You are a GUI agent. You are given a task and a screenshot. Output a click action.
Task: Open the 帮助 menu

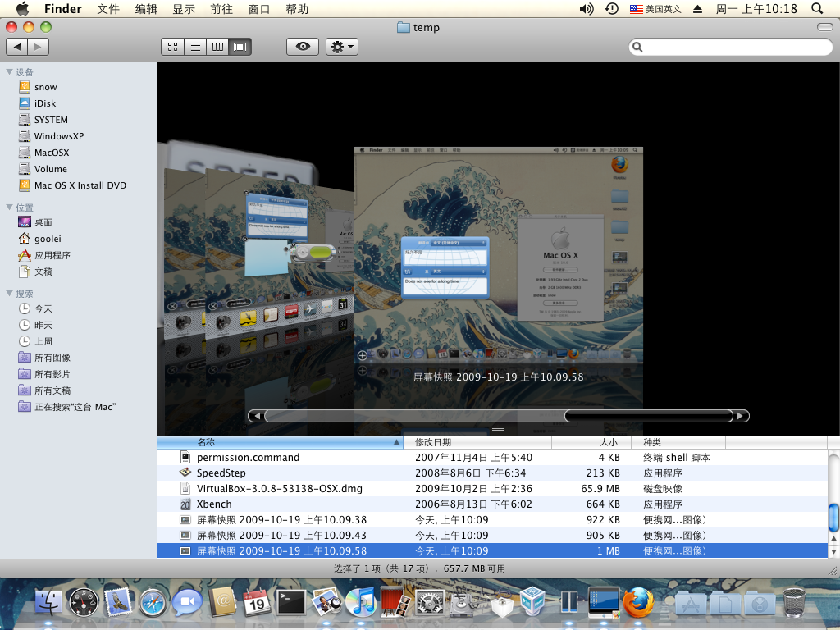pyautogui.click(x=297, y=8)
